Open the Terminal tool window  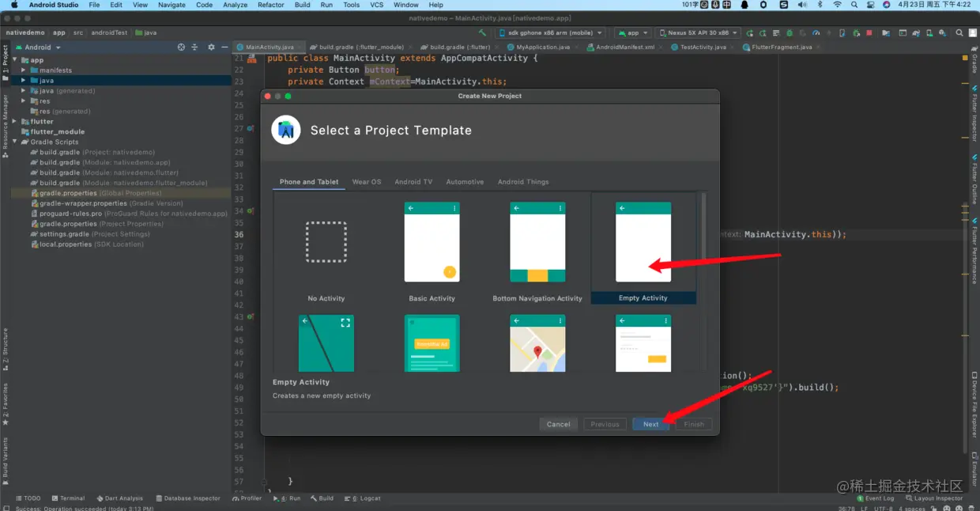point(68,498)
